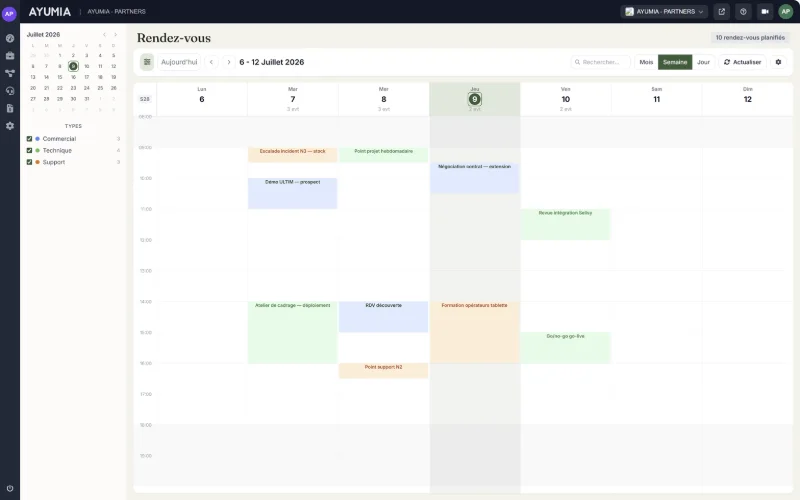The height and width of the screenshot is (500, 800).
Task: Open the AYUMIA - PARTNERS workspace dropdown
Action: [x=664, y=11]
